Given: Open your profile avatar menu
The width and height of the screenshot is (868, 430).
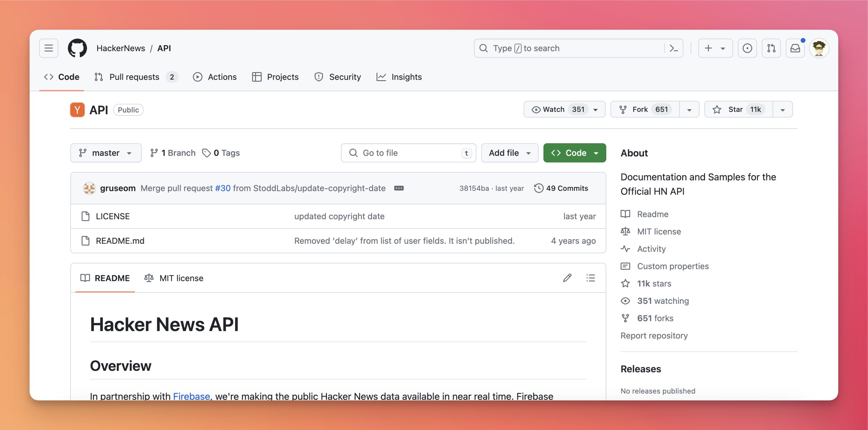Looking at the screenshot, I should pos(820,48).
